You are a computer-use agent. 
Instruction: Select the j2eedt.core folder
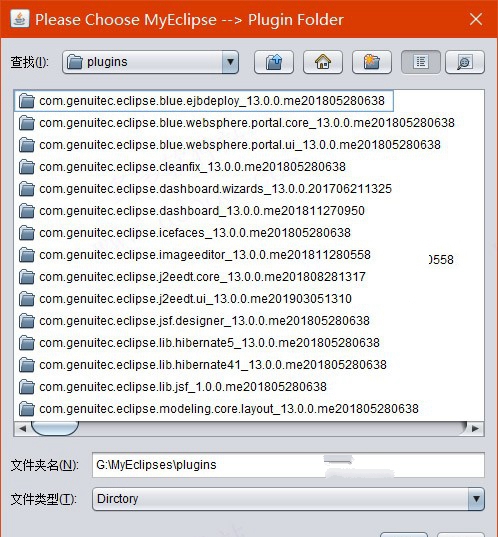tap(192, 277)
